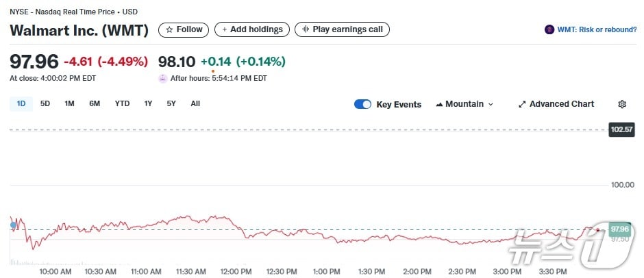Click the after hours moon icon
The width and height of the screenshot is (644, 278).
point(163,78)
